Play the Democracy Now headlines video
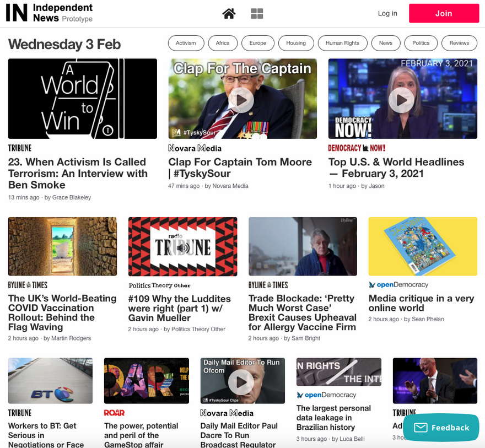Viewport: 485px width, 448px height. (401, 100)
